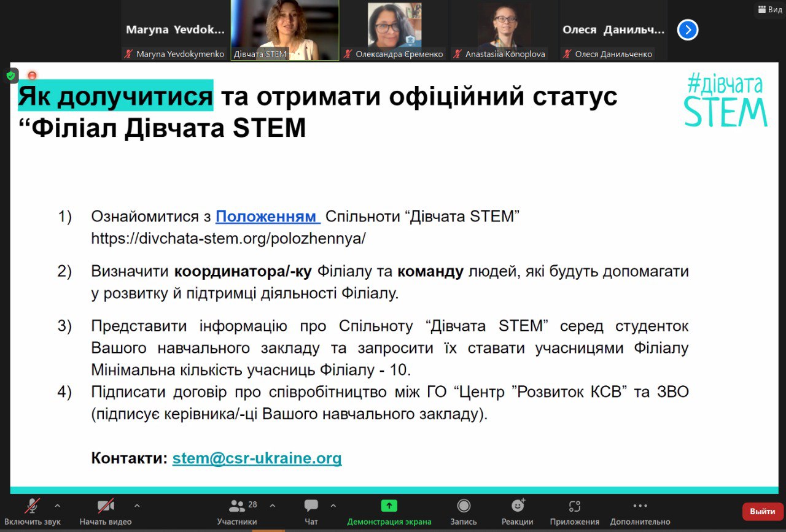The width and height of the screenshot is (786, 532).
Task: Select Олександра Єременко video tile
Action: (394, 30)
